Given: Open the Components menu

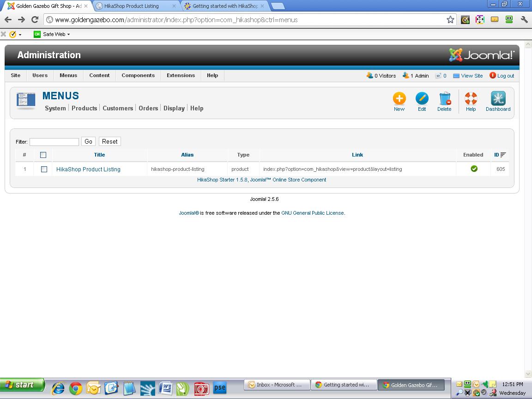Looking at the screenshot, I should tap(138, 75).
